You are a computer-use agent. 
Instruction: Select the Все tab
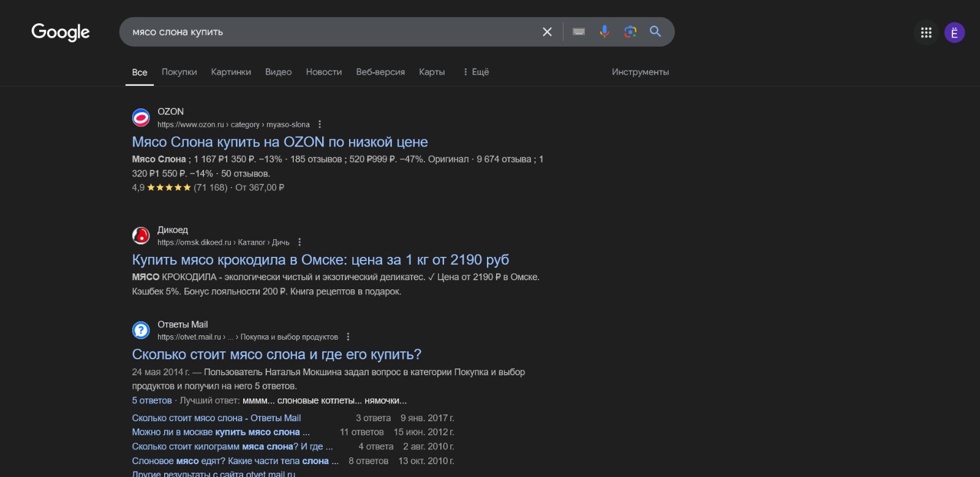[x=140, y=72]
